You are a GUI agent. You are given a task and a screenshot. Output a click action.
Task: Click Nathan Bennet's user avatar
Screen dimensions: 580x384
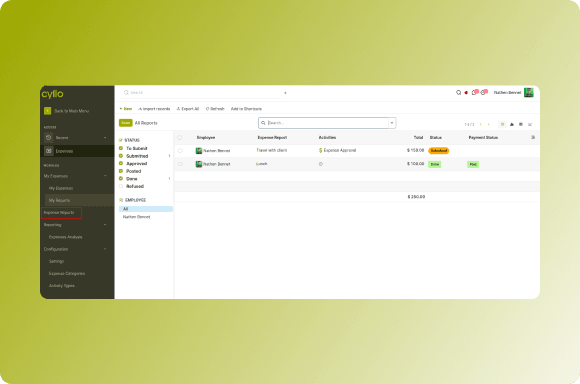pyautogui.click(x=529, y=92)
